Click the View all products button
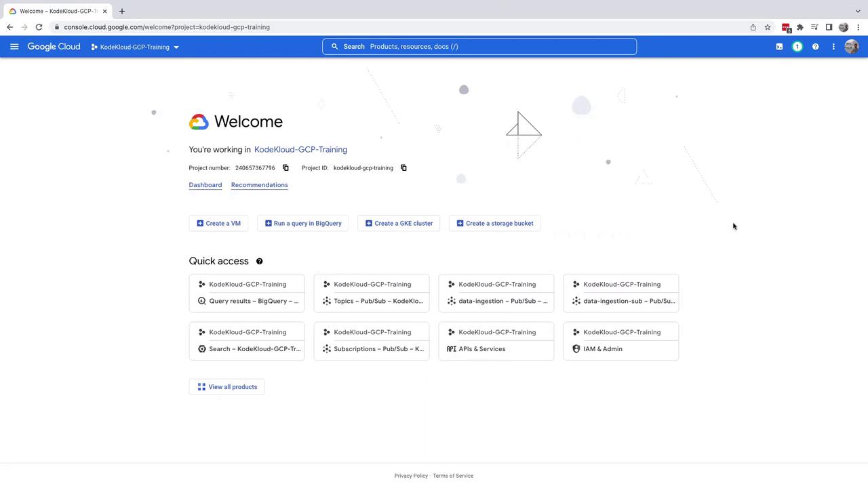Viewport: 868px width, 488px height. [x=226, y=387]
